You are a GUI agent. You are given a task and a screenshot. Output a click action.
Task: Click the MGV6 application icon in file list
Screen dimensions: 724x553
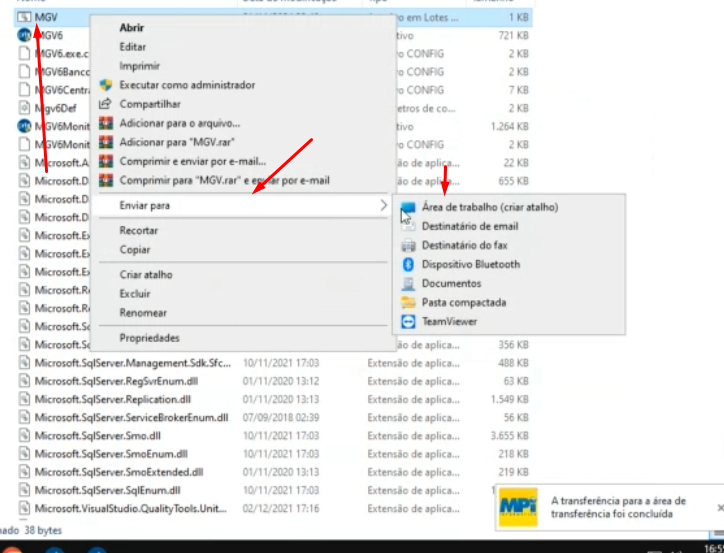pos(24,35)
